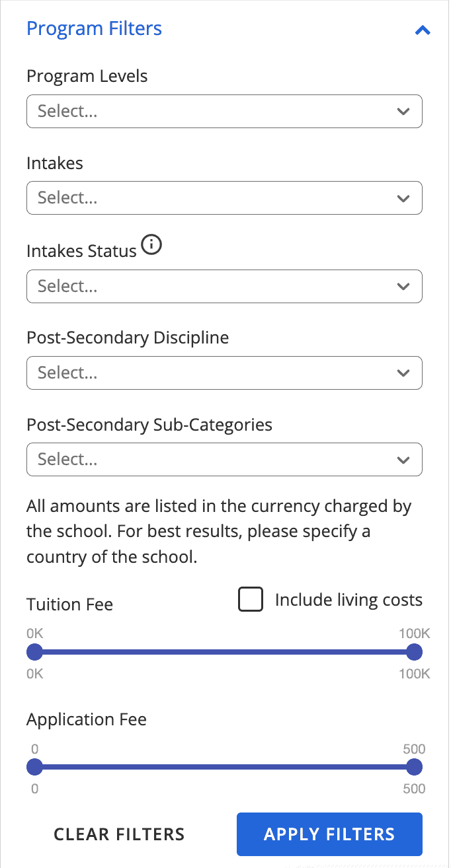Check the box next to Include living costs
This screenshot has height=868, width=451.
point(251,599)
